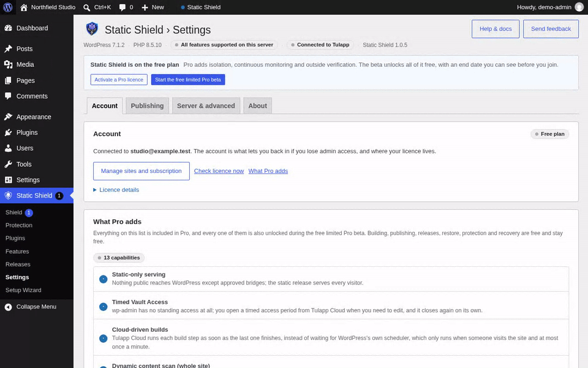
Task: Open the Ctrl+K search icon
Action: pos(86,7)
